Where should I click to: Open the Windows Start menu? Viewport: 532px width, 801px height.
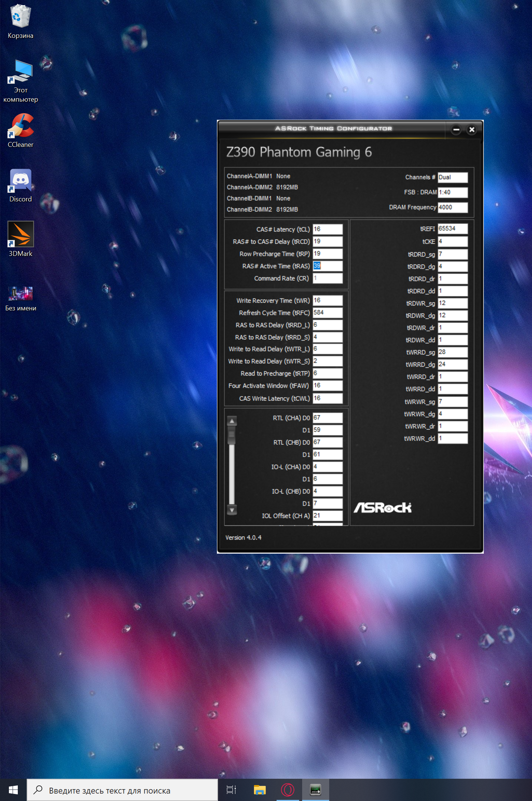coord(13,790)
